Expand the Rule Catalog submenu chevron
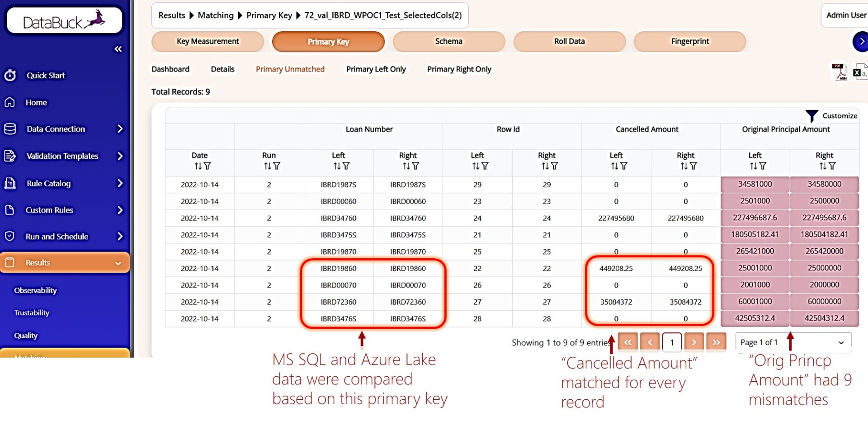868x421 pixels. tap(120, 183)
